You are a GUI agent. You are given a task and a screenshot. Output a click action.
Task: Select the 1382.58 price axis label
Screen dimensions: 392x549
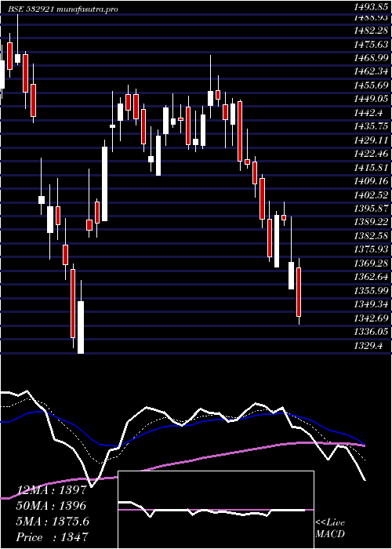pyautogui.click(x=371, y=235)
